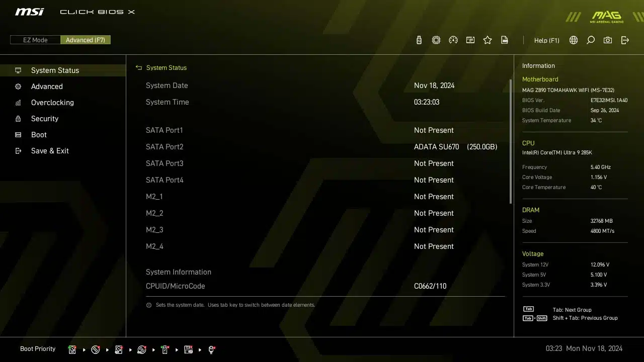
Task: Click the ADATA SU670 (250.0GB) value
Action: 455,147
